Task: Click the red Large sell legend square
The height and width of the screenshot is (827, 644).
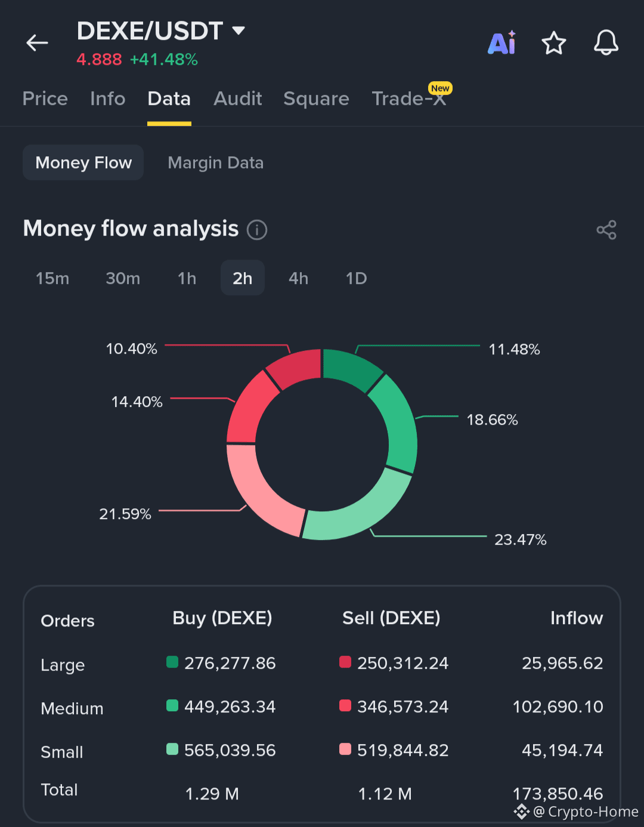Action: point(345,662)
